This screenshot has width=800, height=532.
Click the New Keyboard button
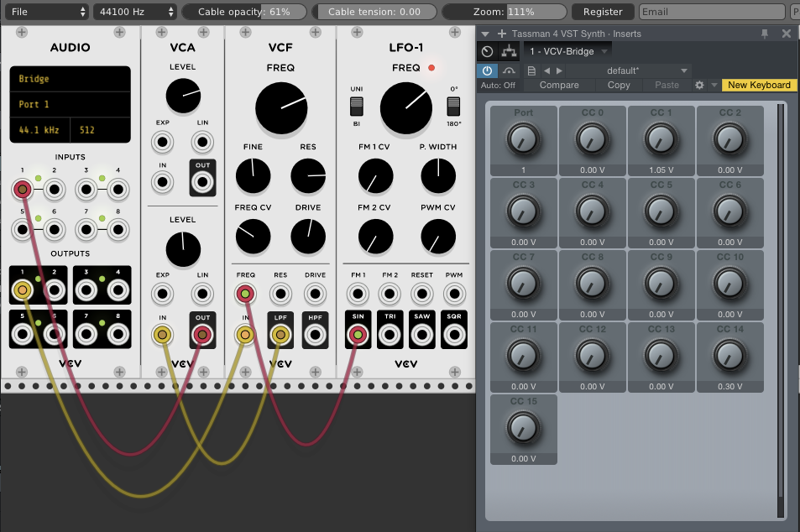point(759,86)
